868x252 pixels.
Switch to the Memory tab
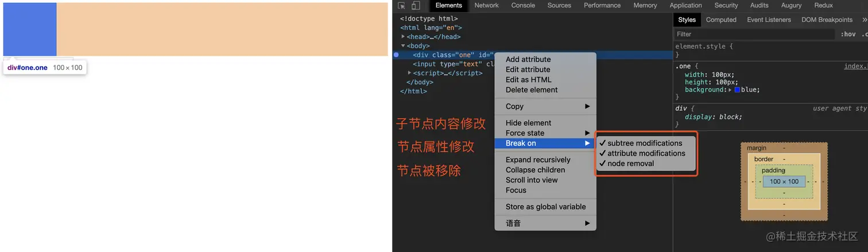[645, 5]
